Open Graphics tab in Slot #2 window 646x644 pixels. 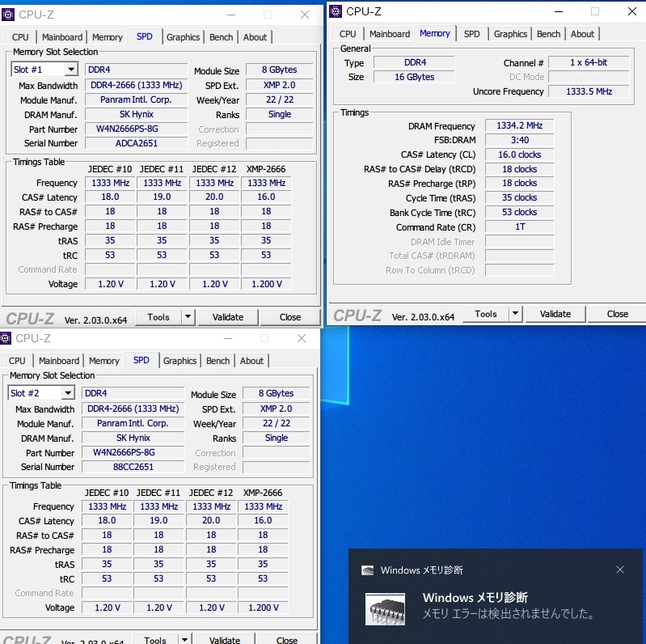pyautogui.click(x=179, y=361)
